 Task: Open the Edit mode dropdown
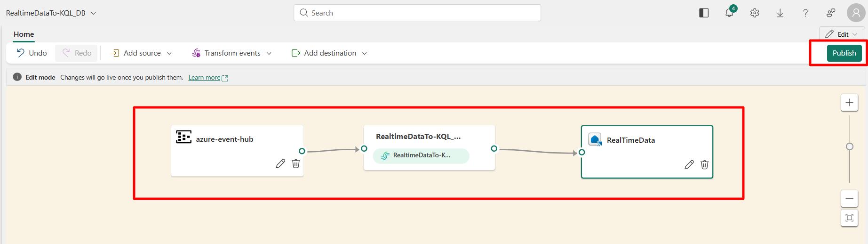click(842, 34)
